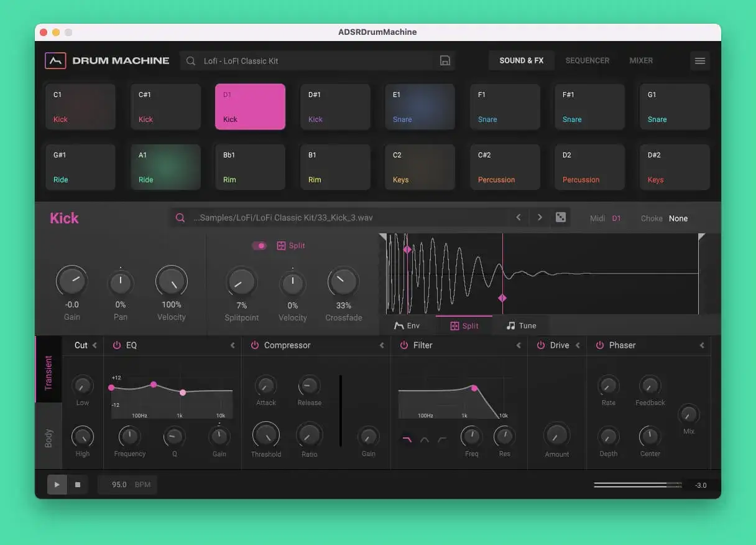Click the splitpoint diamond handle on the waveform
Screen dimensions: 756x545
tap(502, 298)
